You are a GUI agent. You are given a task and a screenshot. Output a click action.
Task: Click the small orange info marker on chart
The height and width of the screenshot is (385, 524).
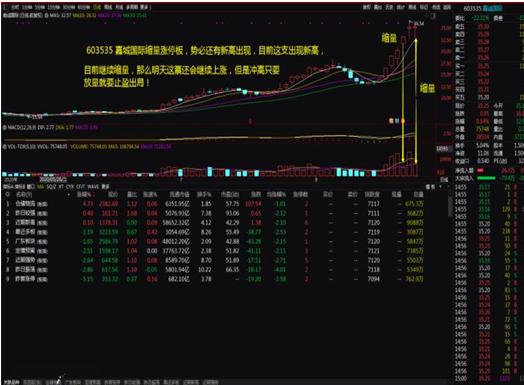pos(391,121)
